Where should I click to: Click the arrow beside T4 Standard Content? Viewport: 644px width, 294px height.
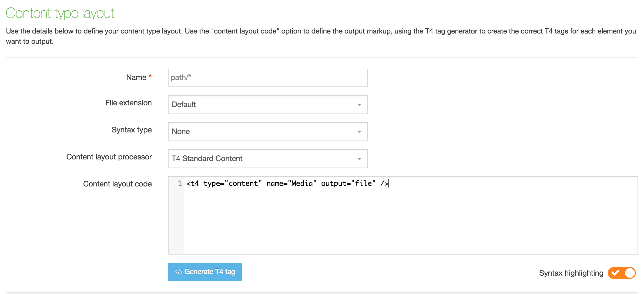(x=359, y=159)
